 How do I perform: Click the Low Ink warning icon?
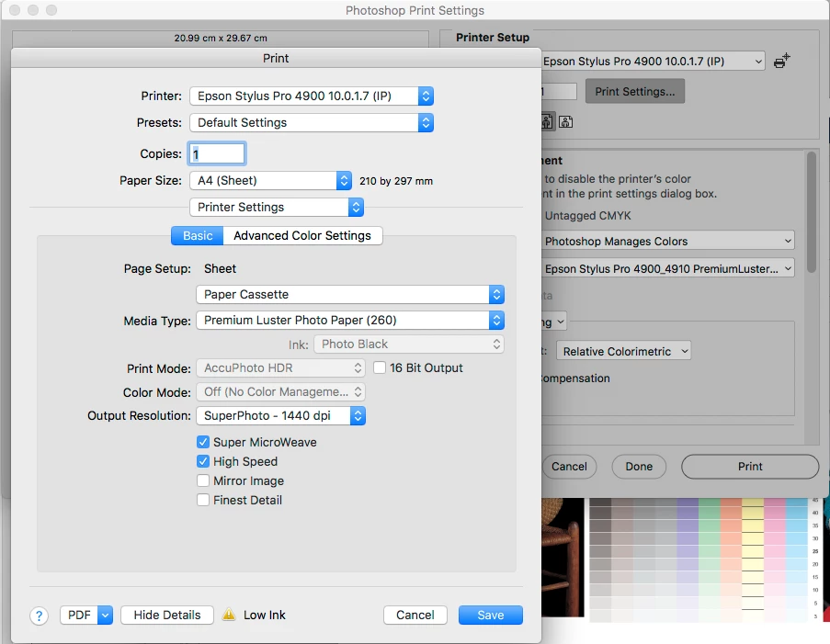(229, 615)
